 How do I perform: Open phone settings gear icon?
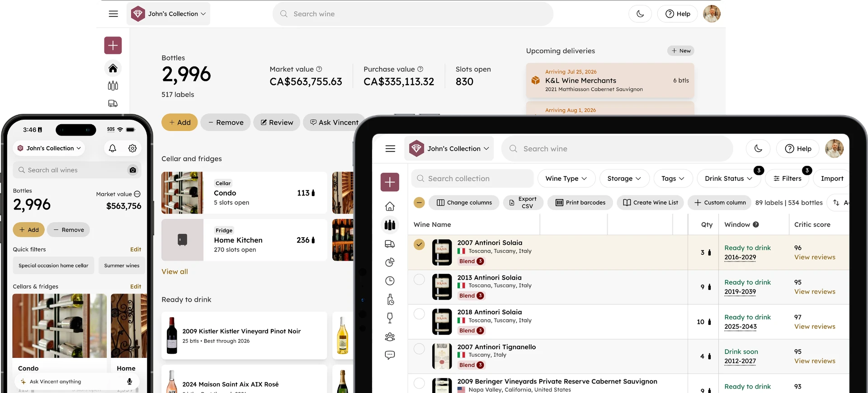[132, 148]
